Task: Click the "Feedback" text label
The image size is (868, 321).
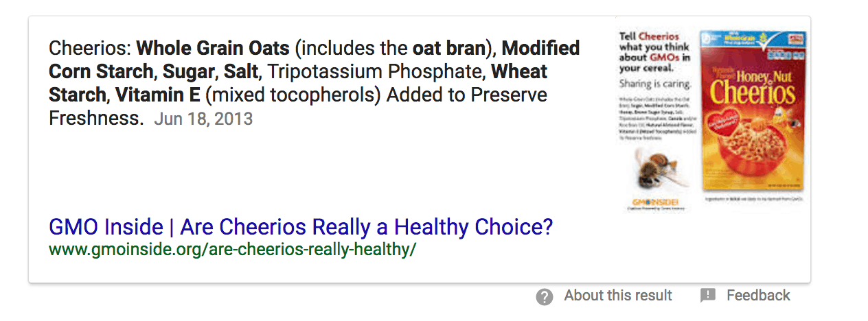Action: click(x=758, y=296)
